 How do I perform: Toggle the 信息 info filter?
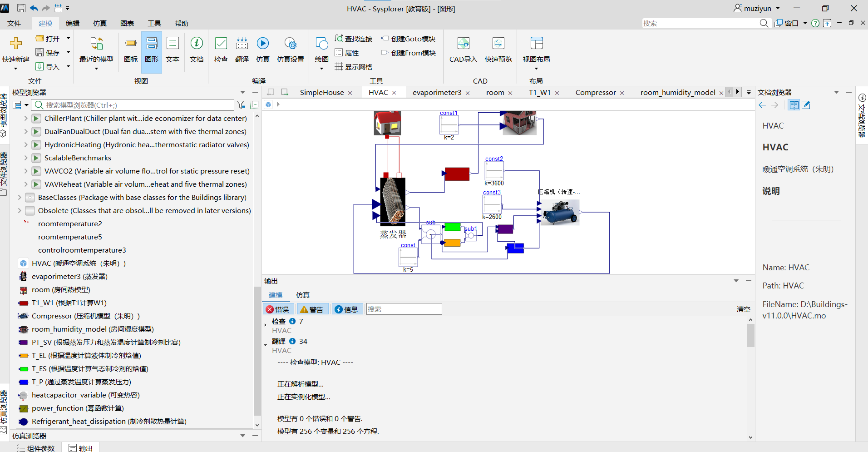pos(346,309)
